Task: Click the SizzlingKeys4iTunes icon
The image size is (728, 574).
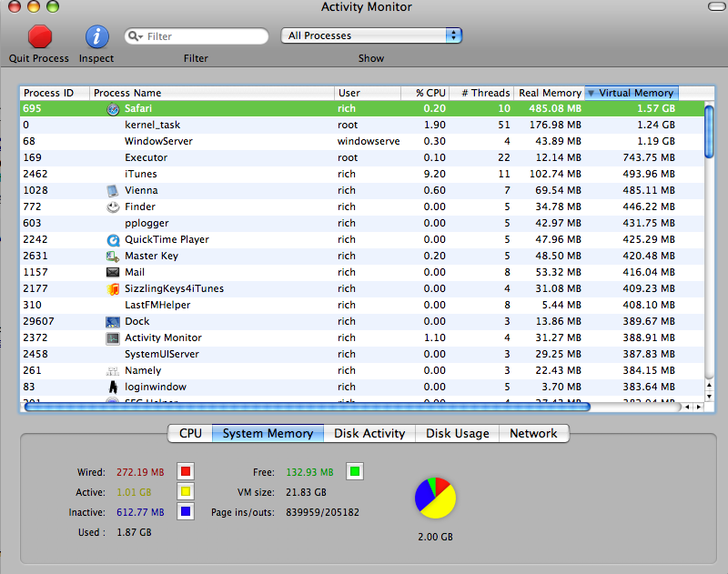Action: pyautogui.click(x=113, y=288)
